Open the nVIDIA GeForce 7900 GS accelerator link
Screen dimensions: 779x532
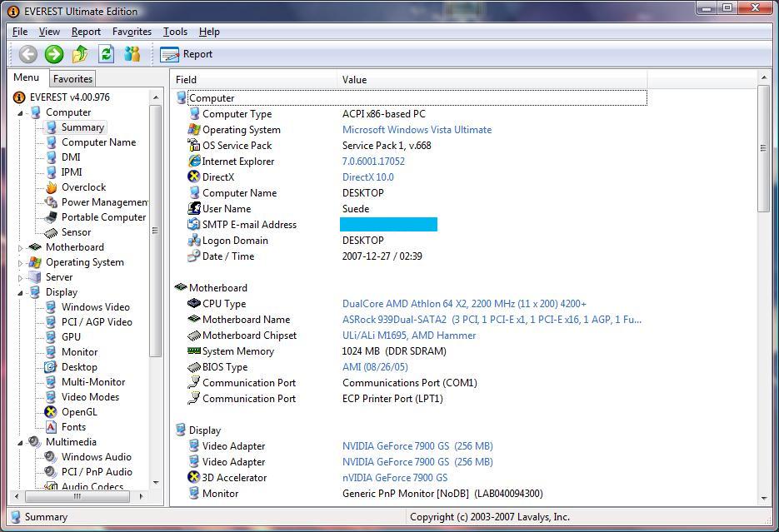pyautogui.click(x=395, y=478)
